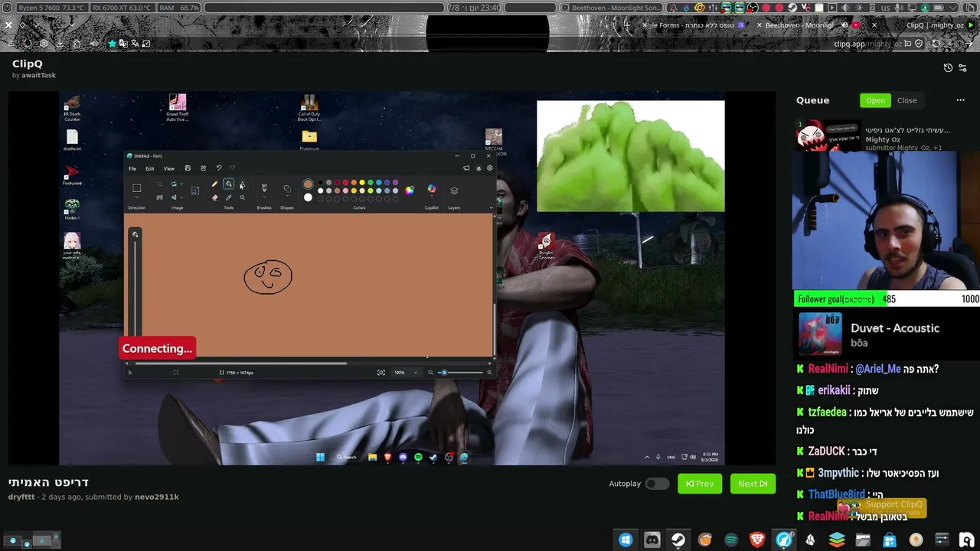Open the View menu in Paint
The height and width of the screenshot is (551, 980).
169,168
